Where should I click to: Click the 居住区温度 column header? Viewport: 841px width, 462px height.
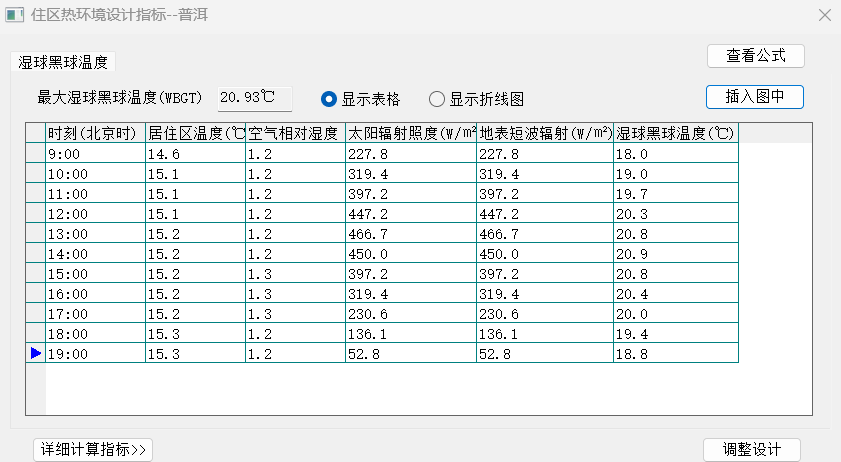[x=195, y=133]
